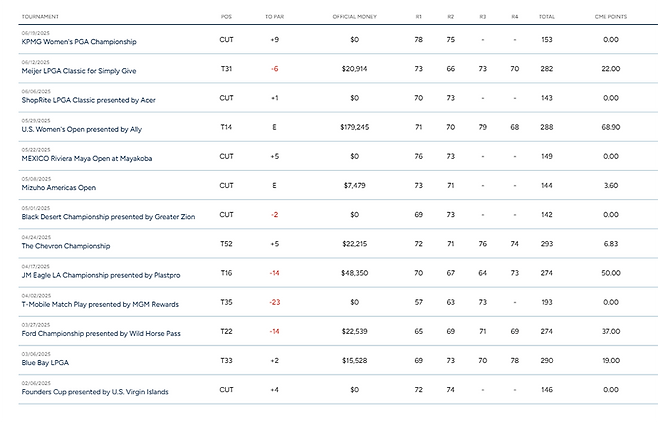Click the TOTAL column header

tap(547, 17)
